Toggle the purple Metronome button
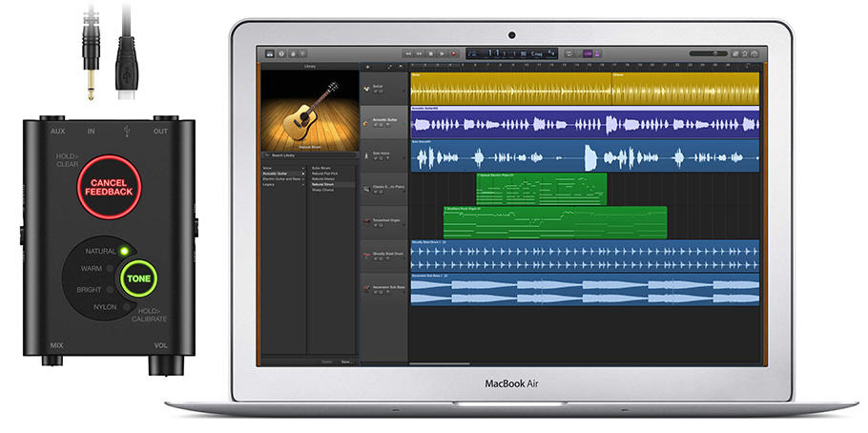 click(x=597, y=53)
